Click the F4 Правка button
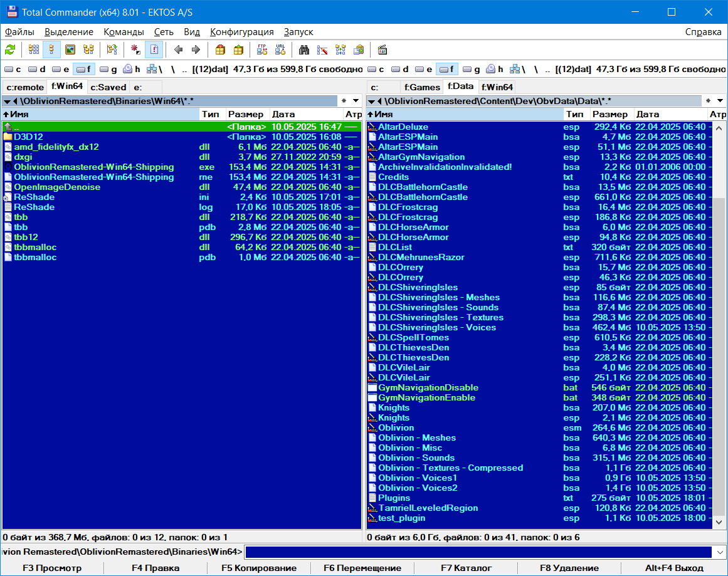The height and width of the screenshot is (576, 728). click(156, 568)
